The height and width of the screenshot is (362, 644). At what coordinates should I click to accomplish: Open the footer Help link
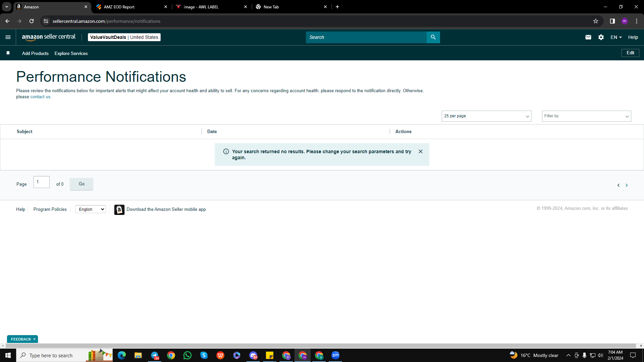(x=20, y=209)
